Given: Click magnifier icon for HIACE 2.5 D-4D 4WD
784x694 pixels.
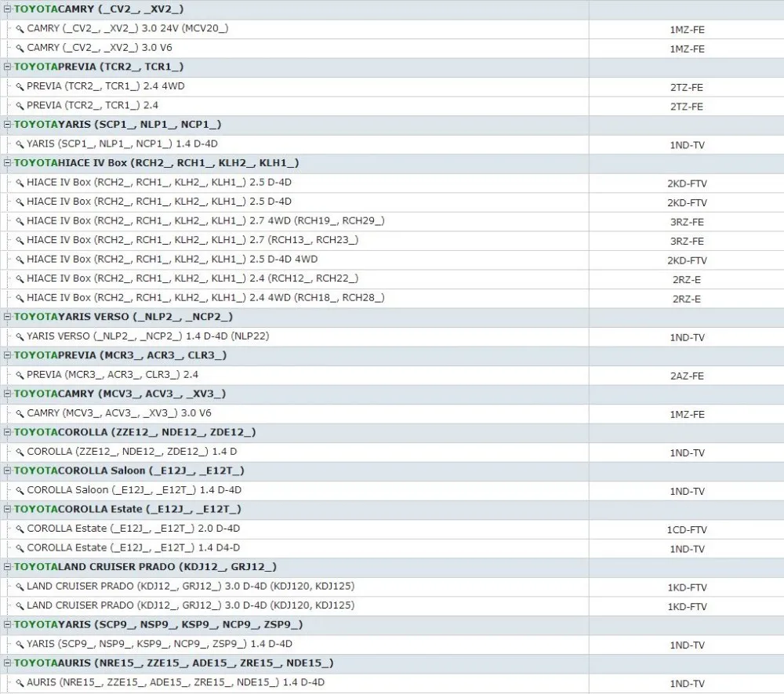Looking at the screenshot, I should (20, 260).
